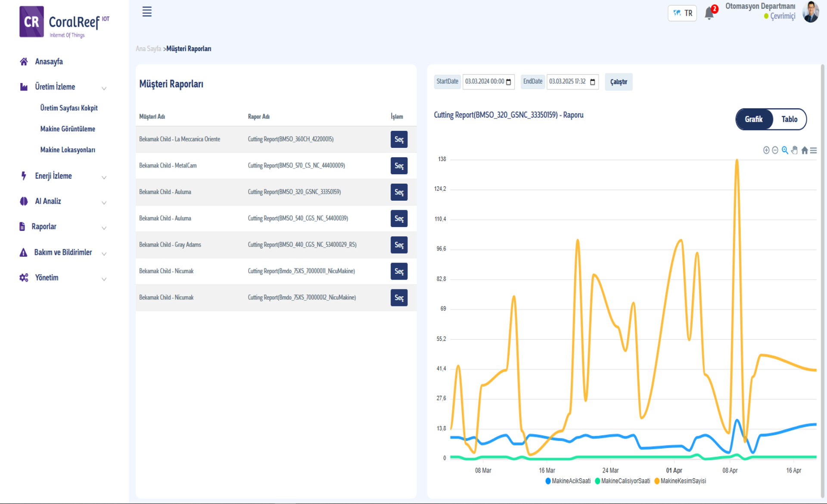The width and height of the screenshot is (827, 504).
Task: Open the notification bell
Action: tap(709, 13)
